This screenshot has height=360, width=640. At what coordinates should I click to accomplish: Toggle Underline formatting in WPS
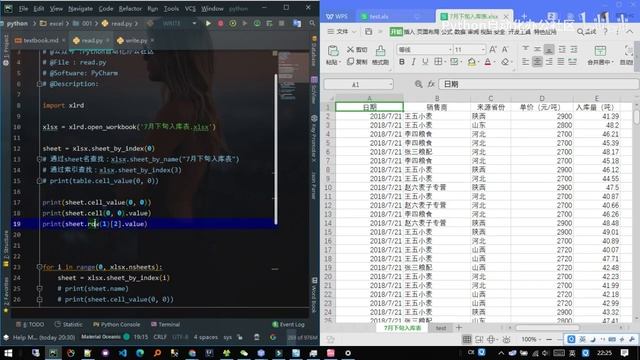click(x=425, y=62)
